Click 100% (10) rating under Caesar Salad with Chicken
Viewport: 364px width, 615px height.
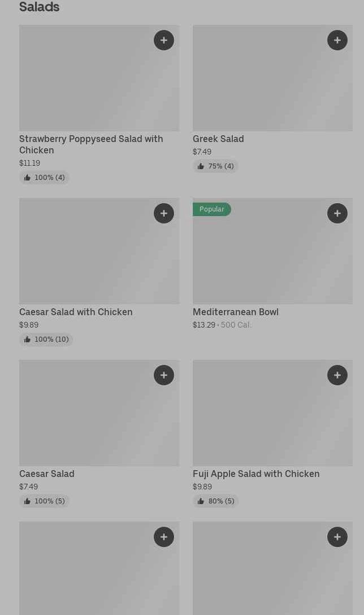[46, 339]
